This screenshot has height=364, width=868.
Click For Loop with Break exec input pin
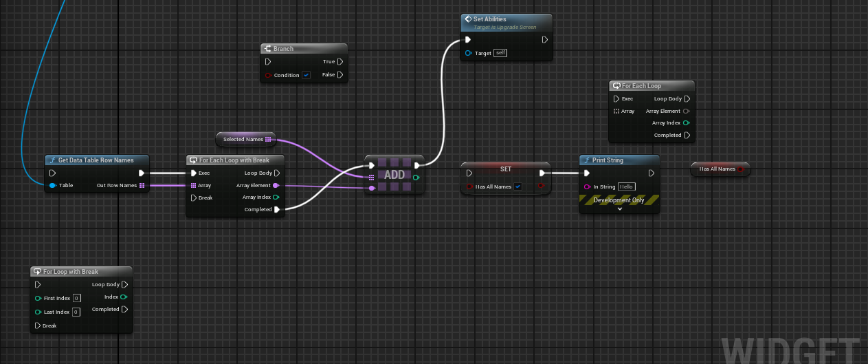[38, 284]
